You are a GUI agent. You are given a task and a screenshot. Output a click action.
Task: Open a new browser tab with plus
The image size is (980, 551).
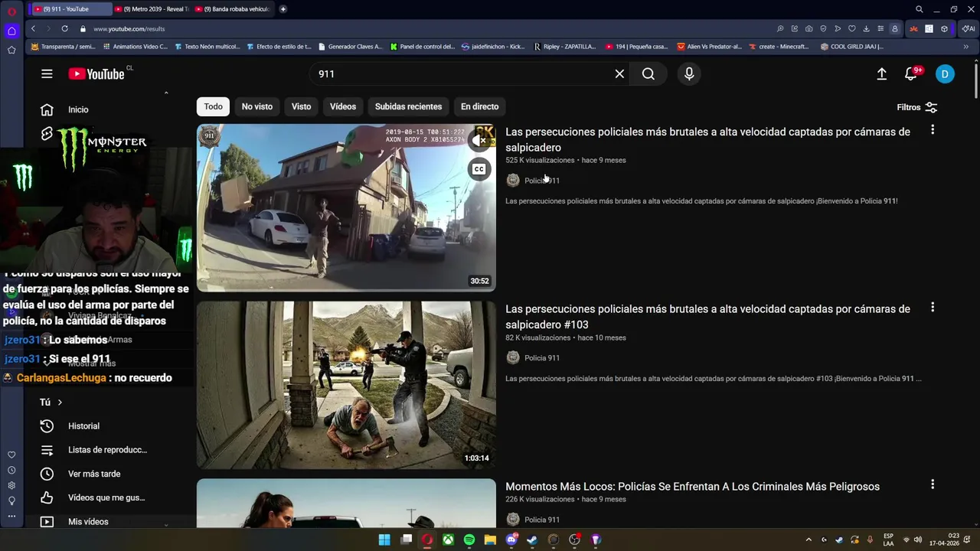(x=283, y=9)
